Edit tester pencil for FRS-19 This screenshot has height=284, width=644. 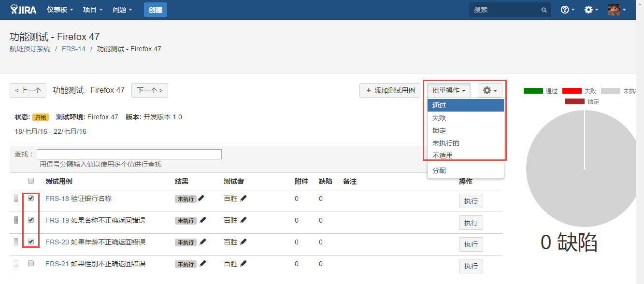click(x=243, y=220)
